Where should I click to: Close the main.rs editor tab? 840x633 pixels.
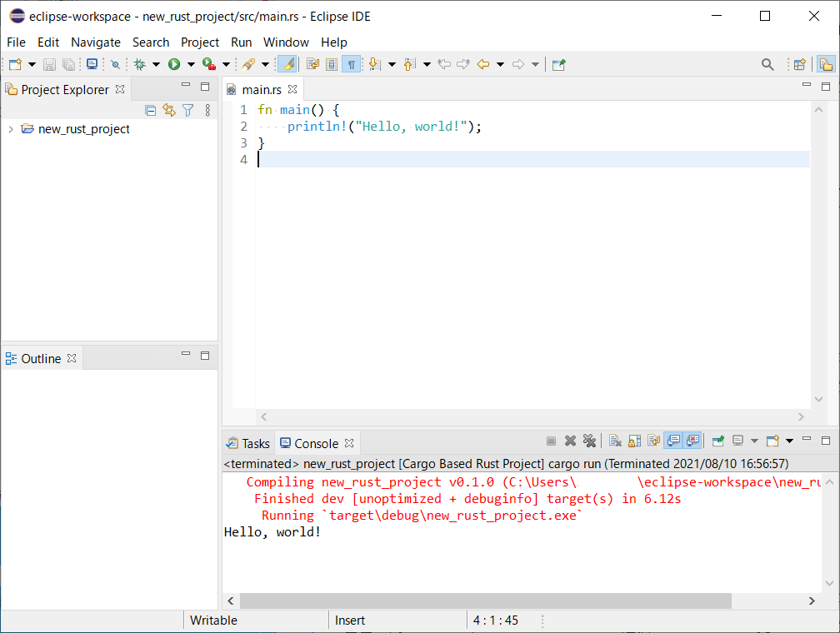tap(292, 89)
